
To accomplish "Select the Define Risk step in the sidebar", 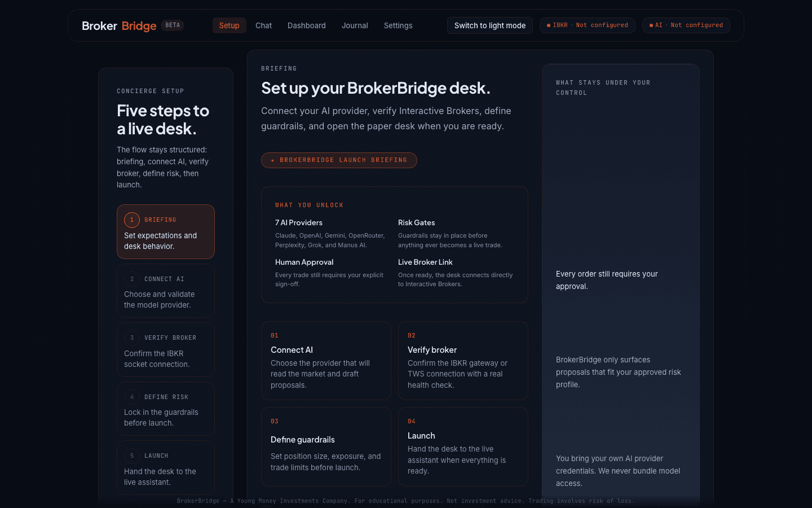I will tap(165, 408).
